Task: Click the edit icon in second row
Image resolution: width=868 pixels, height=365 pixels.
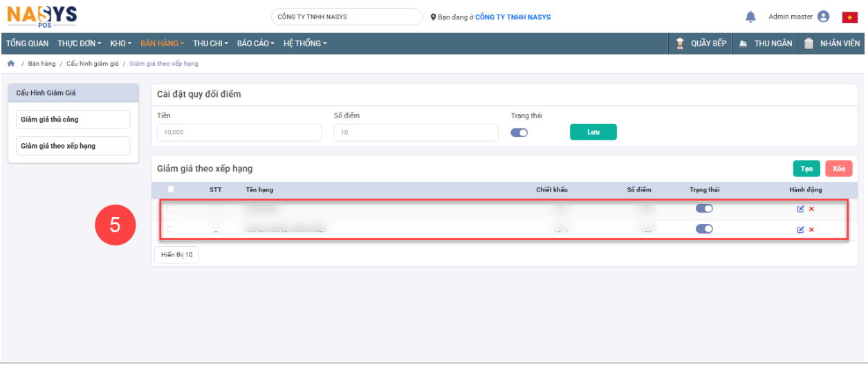Action: [800, 230]
